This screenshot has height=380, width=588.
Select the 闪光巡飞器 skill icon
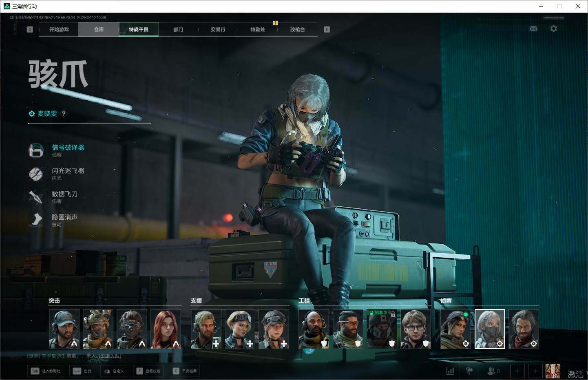[36, 174]
